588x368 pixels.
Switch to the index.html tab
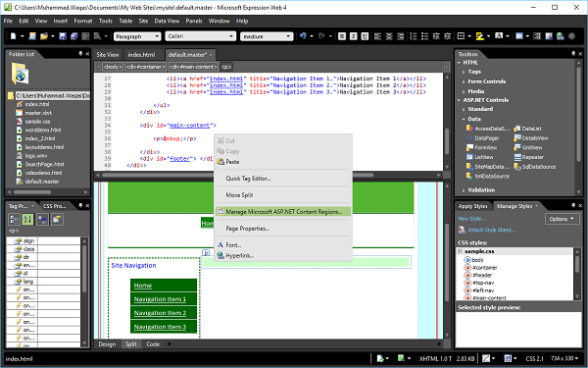(x=141, y=54)
